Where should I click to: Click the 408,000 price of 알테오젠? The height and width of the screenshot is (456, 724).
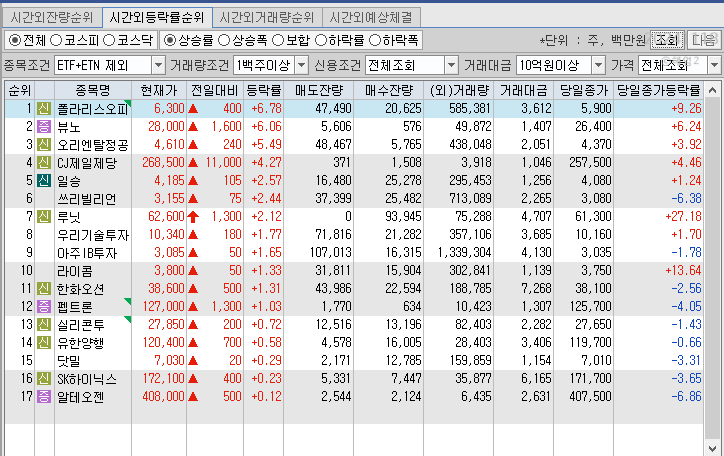(x=163, y=396)
